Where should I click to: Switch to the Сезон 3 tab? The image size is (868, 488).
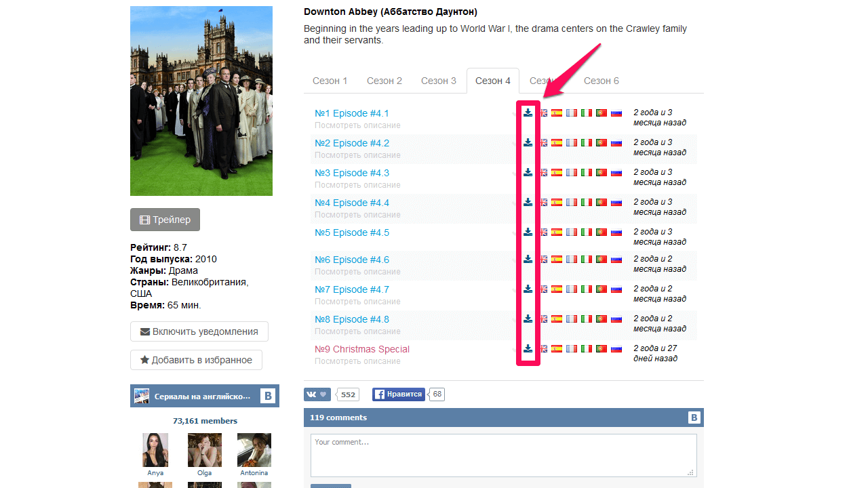(439, 81)
